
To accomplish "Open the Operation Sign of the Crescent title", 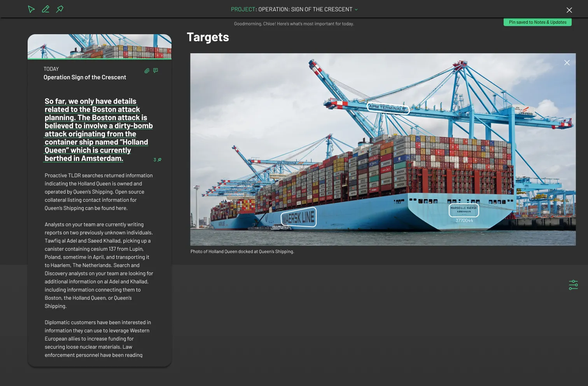I will pyautogui.click(x=85, y=77).
